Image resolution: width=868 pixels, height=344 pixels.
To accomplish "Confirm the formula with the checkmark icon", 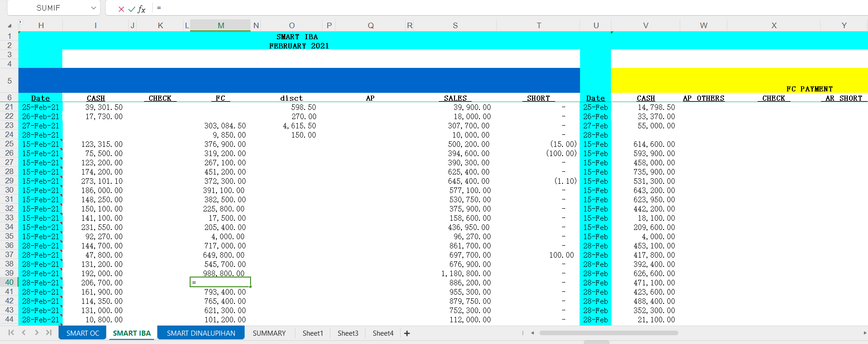I will (x=132, y=9).
